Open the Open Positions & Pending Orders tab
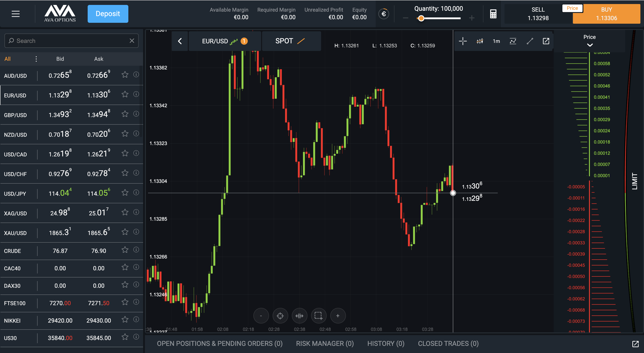This screenshot has height=353, width=644. coord(220,344)
